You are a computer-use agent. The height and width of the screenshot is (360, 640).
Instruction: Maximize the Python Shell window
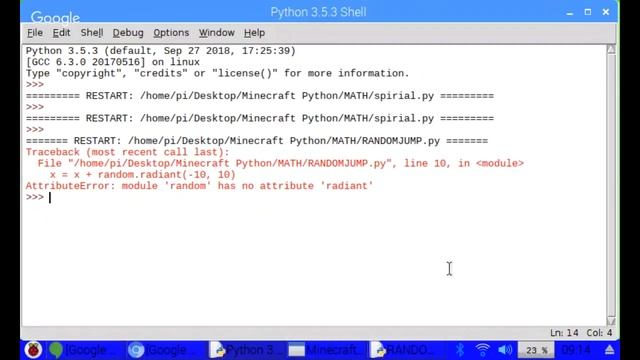click(588, 12)
